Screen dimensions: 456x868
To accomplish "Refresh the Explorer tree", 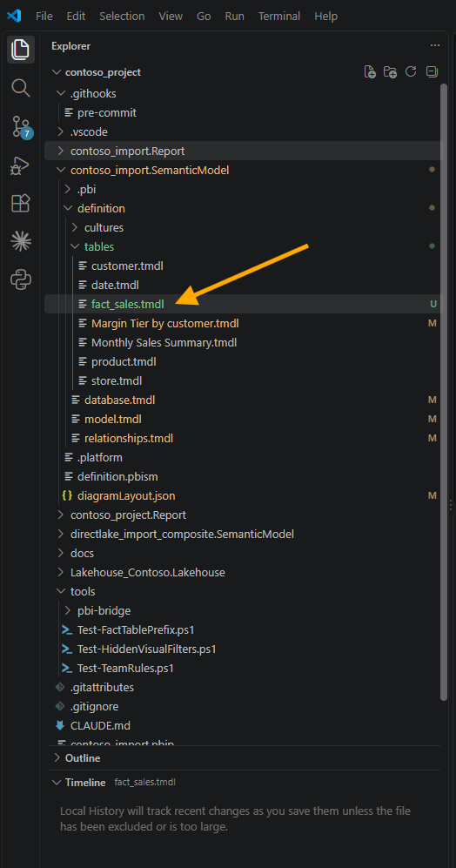I will coord(411,72).
